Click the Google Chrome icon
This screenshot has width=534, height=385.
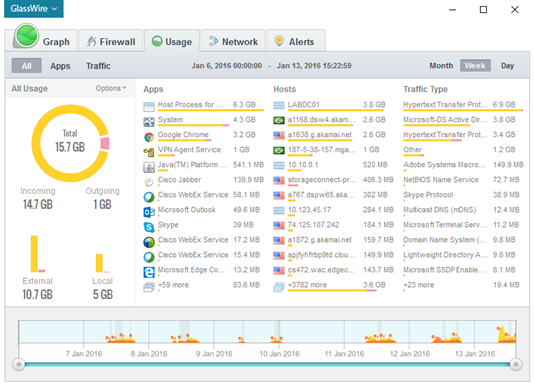click(149, 137)
